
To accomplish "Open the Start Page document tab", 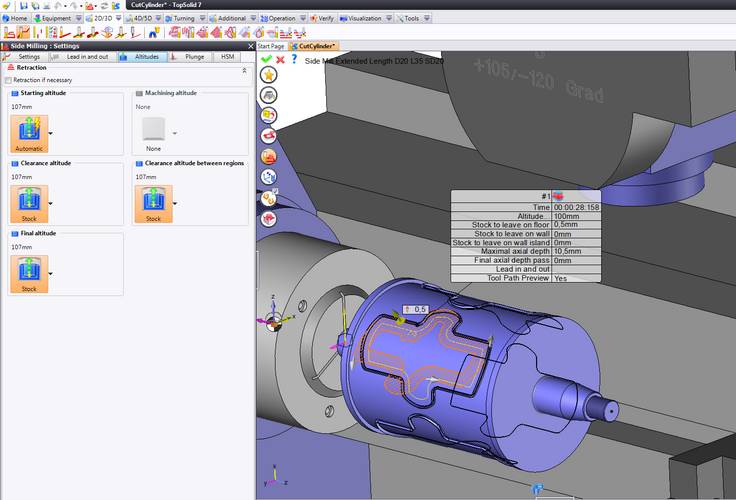I will pyautogui.click(x=271, y=46).
